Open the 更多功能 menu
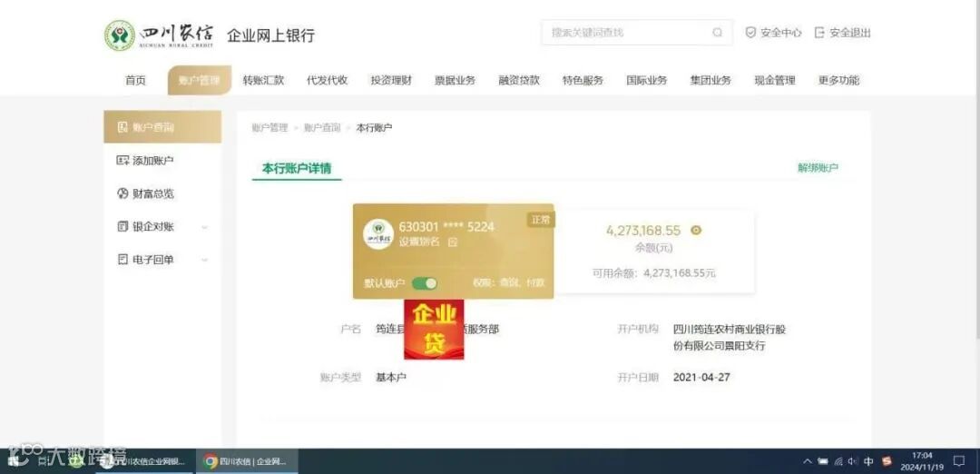This screenshot has width=980, height=474. tap(838, 80)
